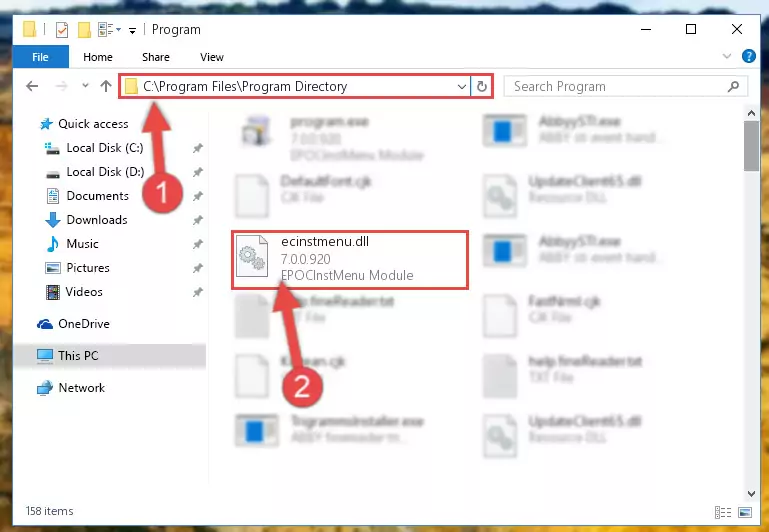The image size is (769, 532).
Task: Click the search magnifier icon
Action: coord(733,87)
